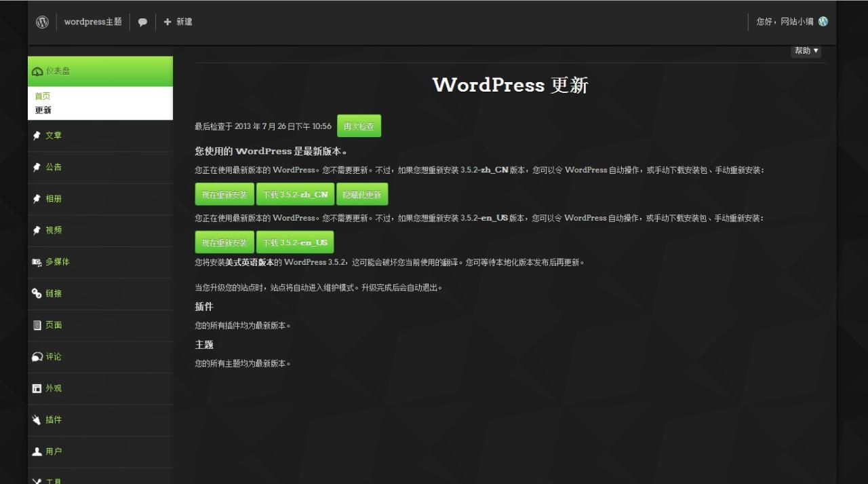Click the 相册 album icon in sidebar
Screen dimensions: 868x484
coord(37,198)
